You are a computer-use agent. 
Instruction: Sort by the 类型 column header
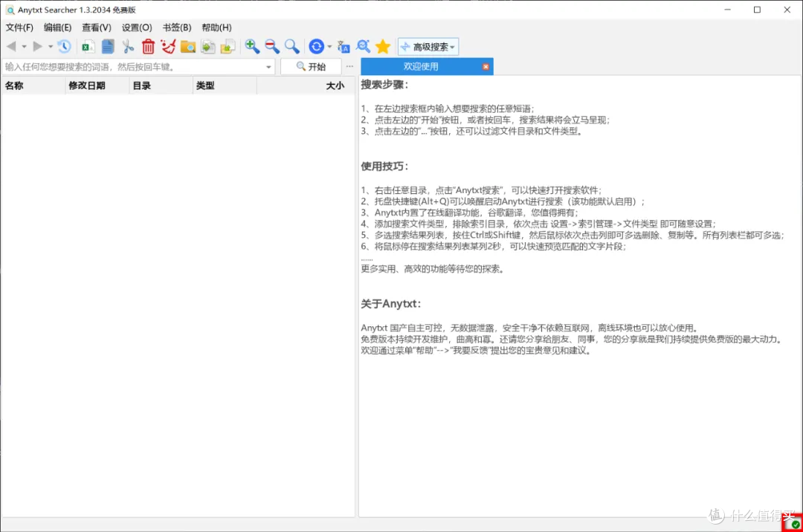(x=225, y=85)
